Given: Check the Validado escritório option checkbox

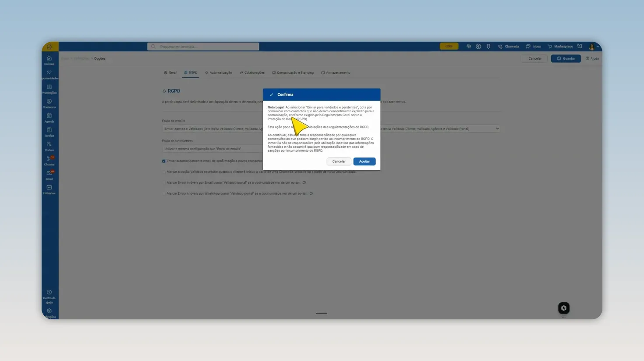Looking at the screenshot, I should tap(164, 172).
